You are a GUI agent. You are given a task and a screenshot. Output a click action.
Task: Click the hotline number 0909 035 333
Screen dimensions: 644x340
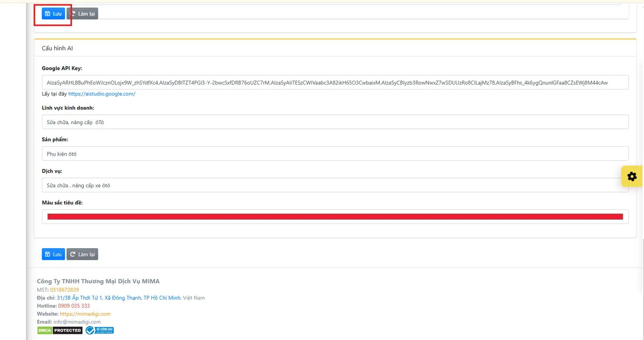[74, 306]
